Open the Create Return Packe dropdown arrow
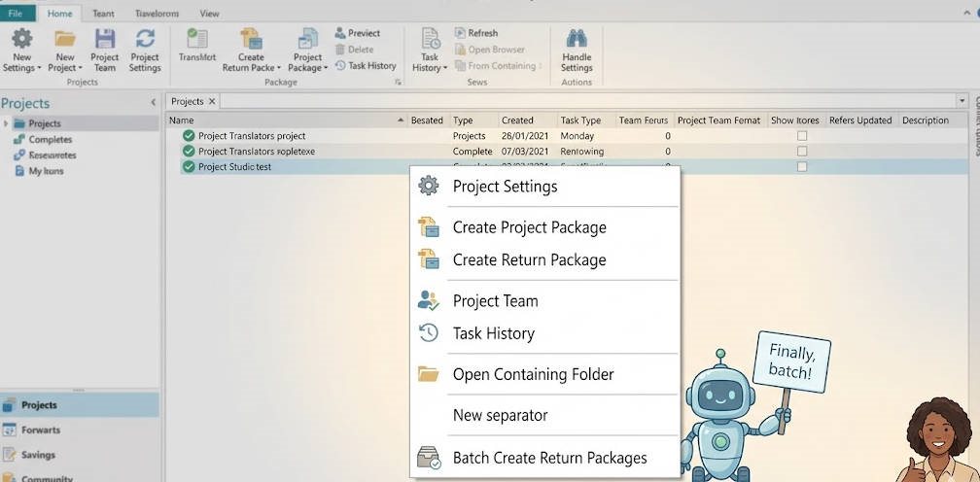Viewport: 980px width, 482px height. (x=279, y=68)
